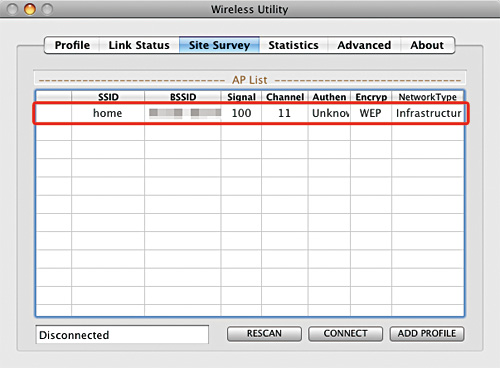Click the Encryp column header
Screen dimensions: 500x368
tap(371, 97)
